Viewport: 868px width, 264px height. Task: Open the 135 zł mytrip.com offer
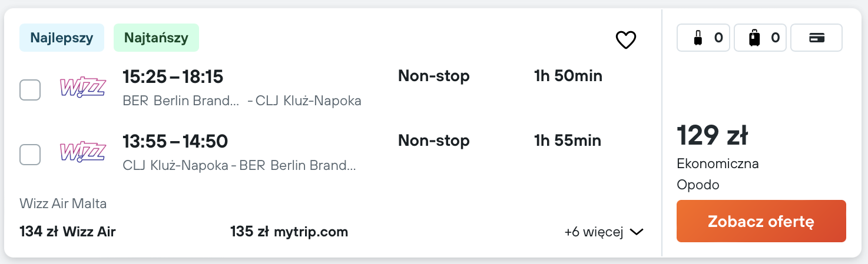[289, 232]
